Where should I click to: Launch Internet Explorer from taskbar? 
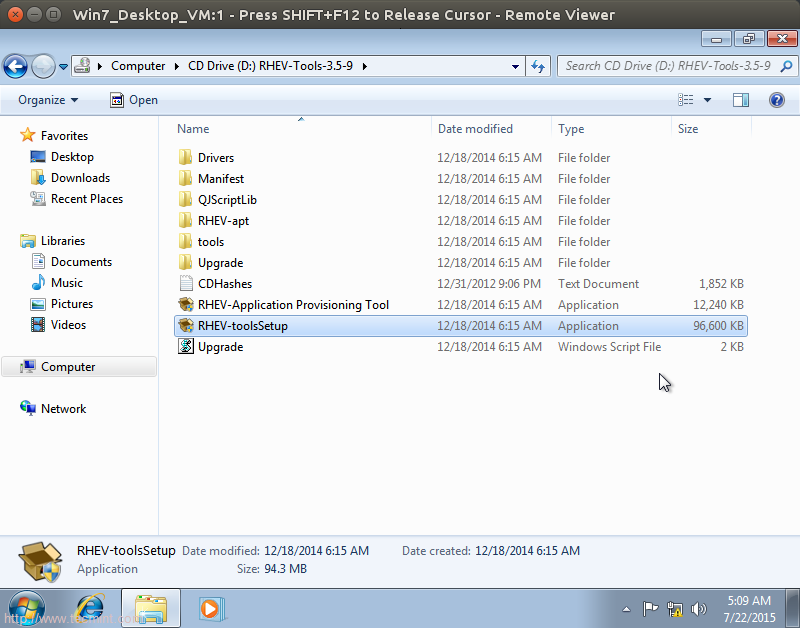[x=91, y=607]
